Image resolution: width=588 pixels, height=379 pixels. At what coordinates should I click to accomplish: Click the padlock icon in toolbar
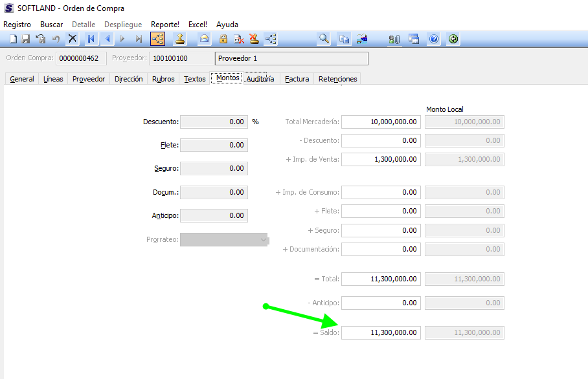click(223, 39)
